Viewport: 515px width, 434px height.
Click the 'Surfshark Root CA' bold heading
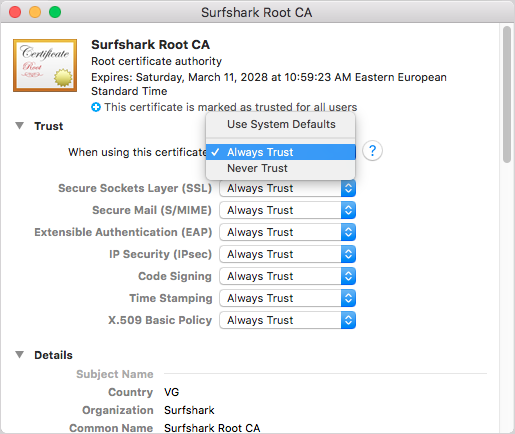150,45
